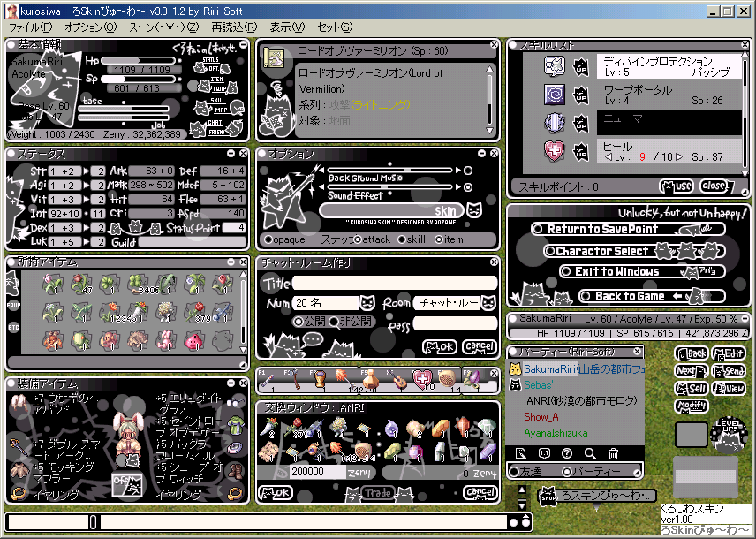
Task: Open the 表示(V) menu
Action: pos(287,27)
